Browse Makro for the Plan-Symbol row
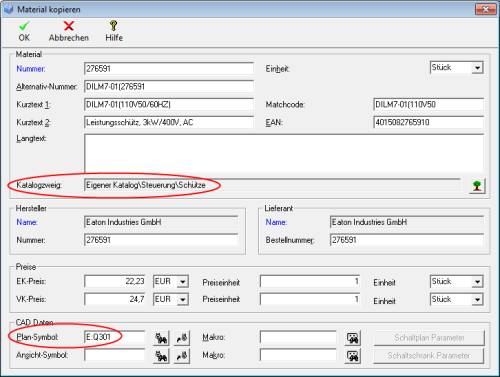Viewport: 500px width, 377px height. (x=353, y=338)
